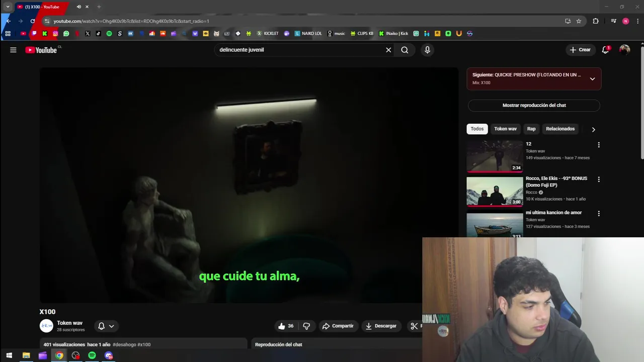Click the browser address bar URL
This screenshot has height=362, width=644.
pos(131,21)
